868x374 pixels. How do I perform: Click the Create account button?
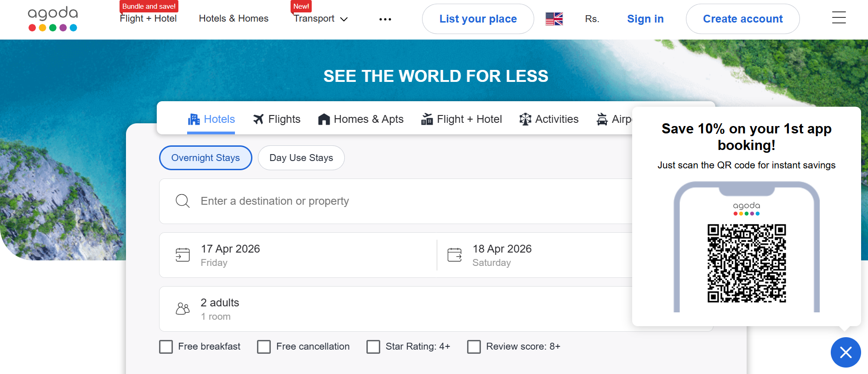tap(742, 19)
